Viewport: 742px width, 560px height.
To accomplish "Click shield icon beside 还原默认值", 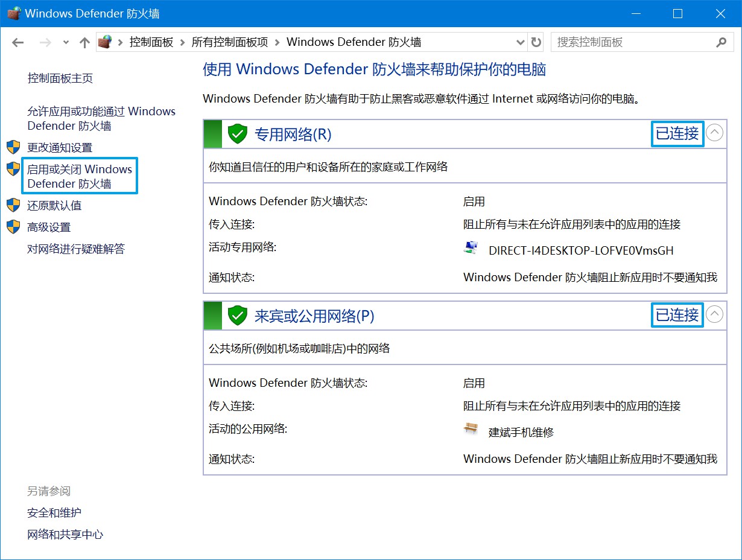I will 13,205.
